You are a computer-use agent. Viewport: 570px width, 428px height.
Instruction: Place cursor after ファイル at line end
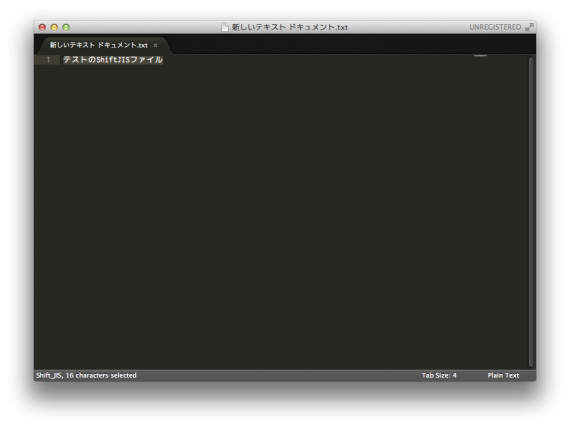[x=163, y=60]
